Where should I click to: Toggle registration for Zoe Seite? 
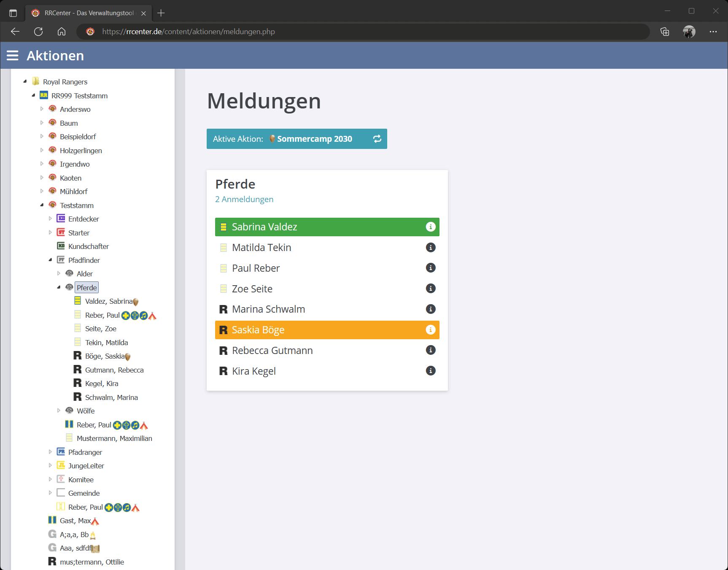click(x=252, y=289)
